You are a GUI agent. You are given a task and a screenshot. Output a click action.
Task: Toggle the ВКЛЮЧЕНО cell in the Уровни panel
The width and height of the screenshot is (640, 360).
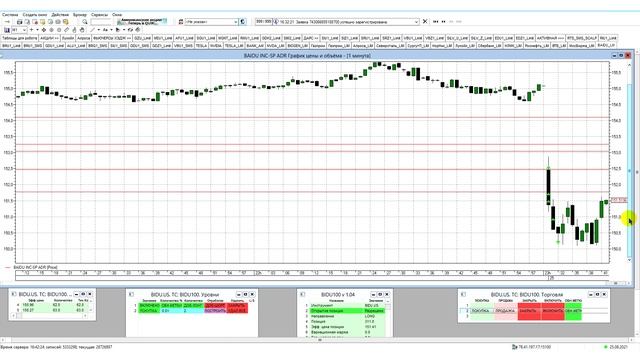149,305
